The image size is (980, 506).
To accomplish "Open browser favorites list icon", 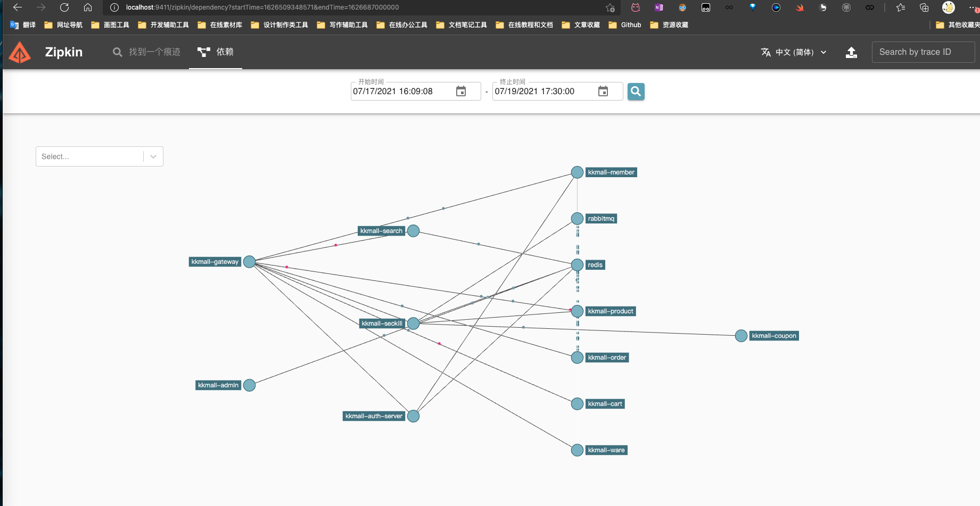I will [901, 7].
